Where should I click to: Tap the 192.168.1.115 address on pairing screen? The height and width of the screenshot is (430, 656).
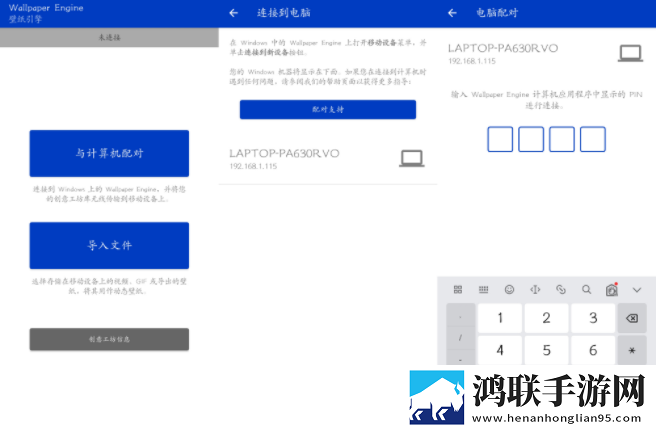pyautogui.click(x=472, y=61)
